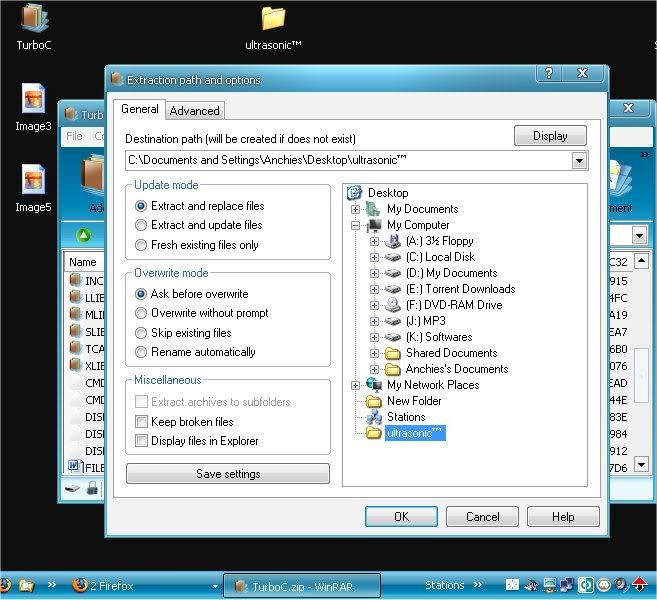Click the red arrow tray icon
Image resolution: width=657 pixels, height=600 pixels.
[x=640, y=585]
